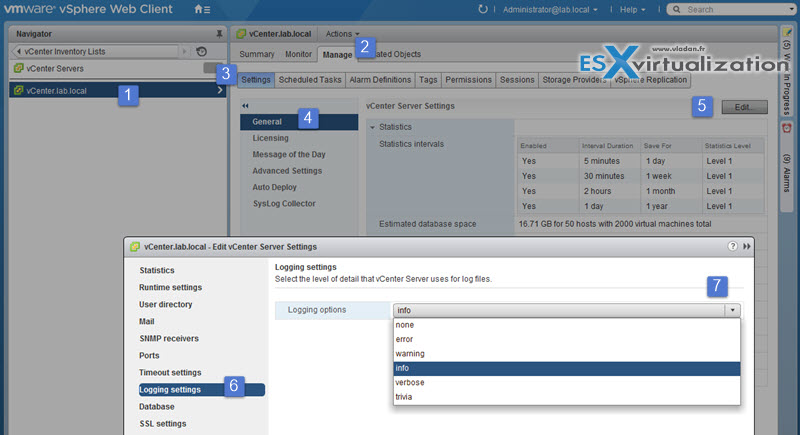Open Alarm Definitions sub-tab

point(380,80)
